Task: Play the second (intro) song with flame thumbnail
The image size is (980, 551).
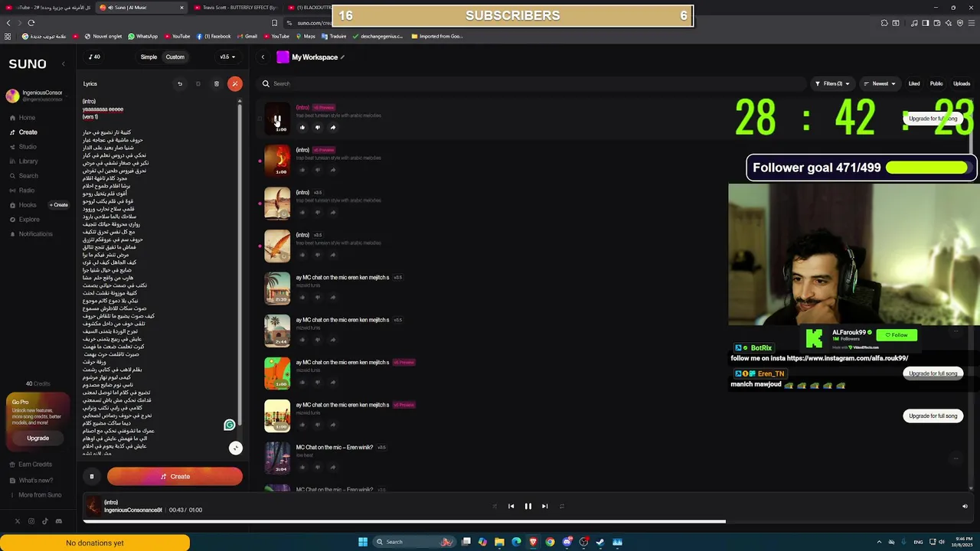Action: tap(277, 161)
